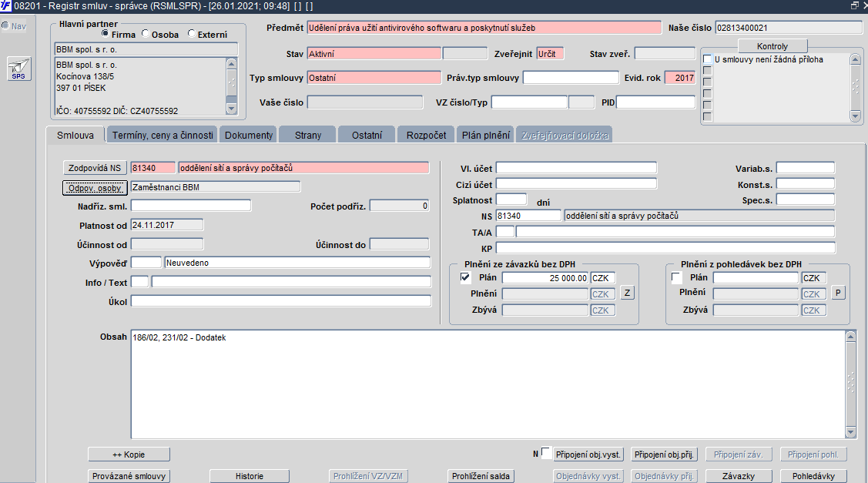868x483 pixels.
Task: Switch to the Dokumenty tab
Action: tap(249, 135)
